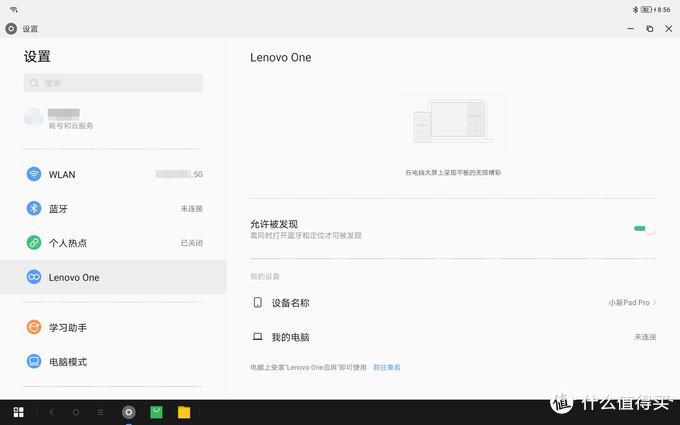This screenshot has width=680, height=425.
Task: Click the 需同时打开蓝牙和定位才可被发现 hint
Action: click(306, 235)
